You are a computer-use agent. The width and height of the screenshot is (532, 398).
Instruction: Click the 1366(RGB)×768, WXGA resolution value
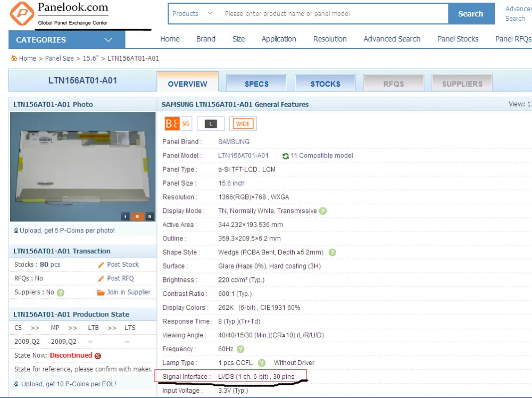253,197
